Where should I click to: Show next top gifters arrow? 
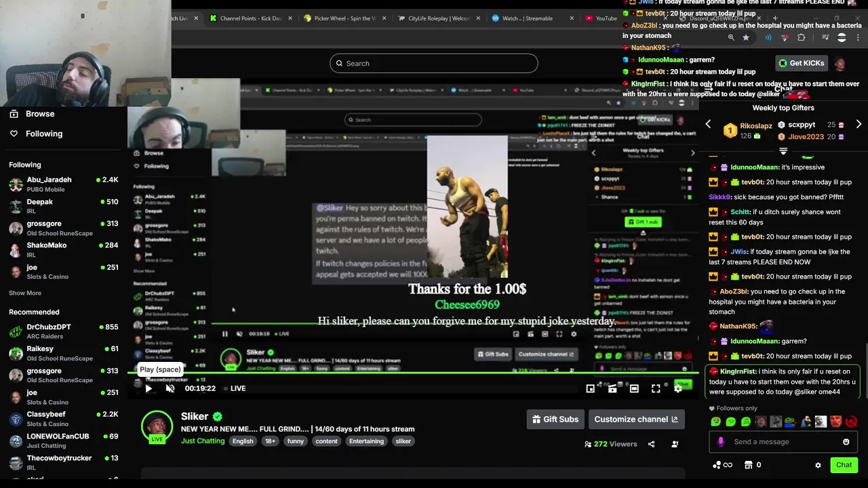tap(859, 125)
